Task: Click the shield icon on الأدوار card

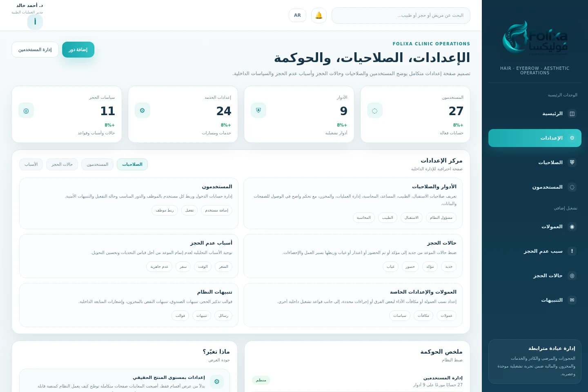Action: 258,111
